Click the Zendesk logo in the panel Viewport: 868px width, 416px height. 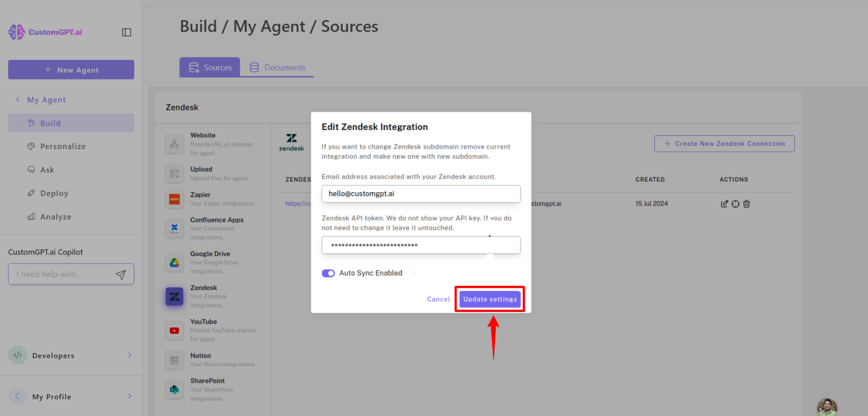pos(292,142)
